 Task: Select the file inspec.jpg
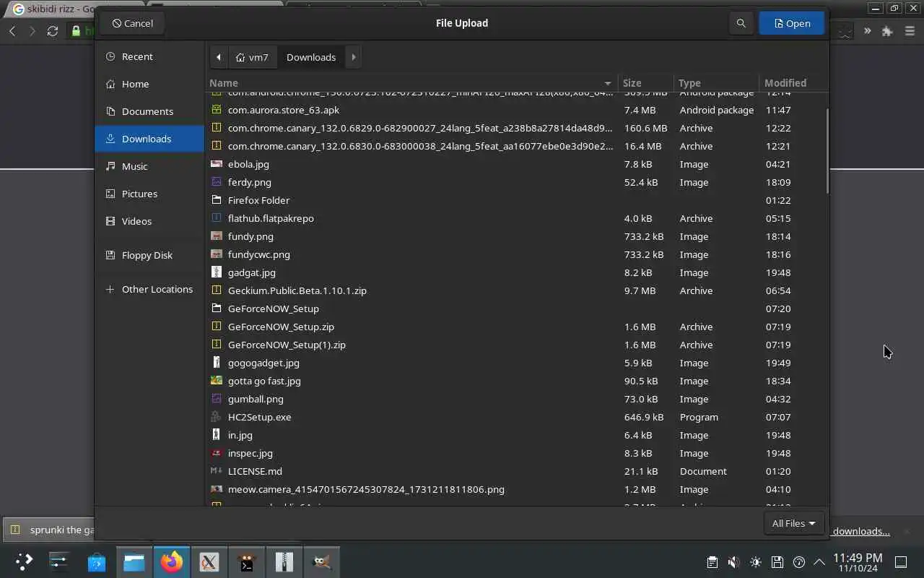tap(516, 453)
